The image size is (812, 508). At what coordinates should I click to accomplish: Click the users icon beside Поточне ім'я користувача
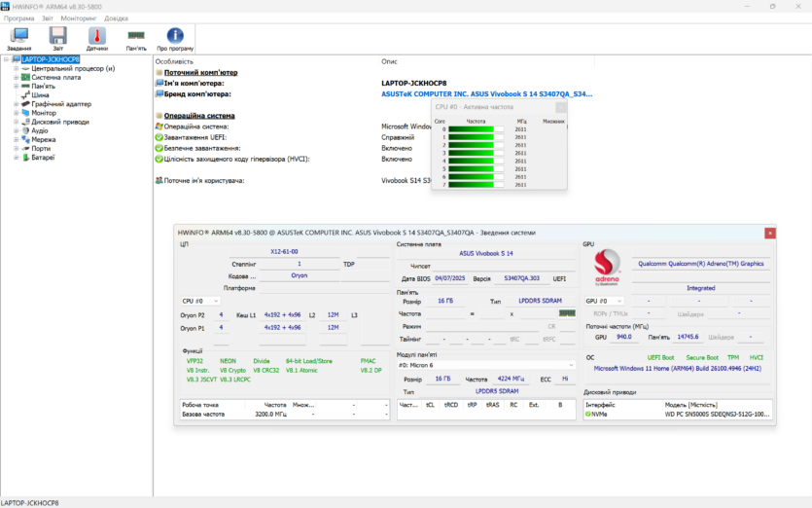(159, 180)
